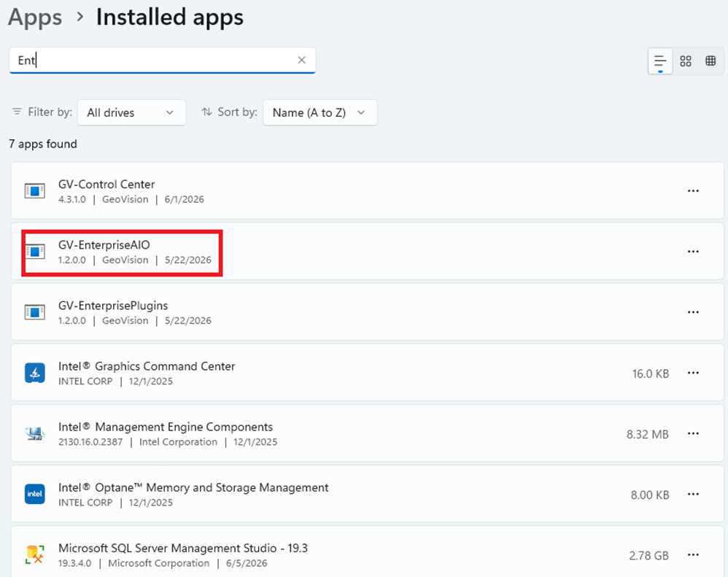The width and height of the screenshot is (728, 577).
Task: Select Microsoft SQL Server Management Studio name
Action: [183, 549]
